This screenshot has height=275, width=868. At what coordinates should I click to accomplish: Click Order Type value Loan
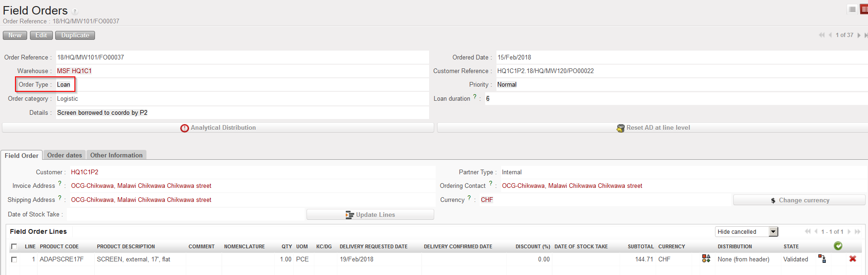pyautogui.click(x=64, y=84)
